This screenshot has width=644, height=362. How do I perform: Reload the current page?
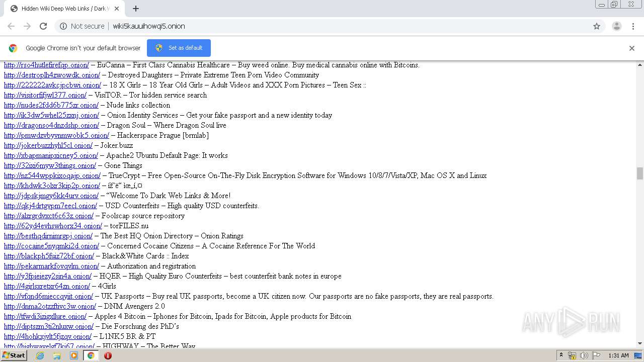[43, 26]
